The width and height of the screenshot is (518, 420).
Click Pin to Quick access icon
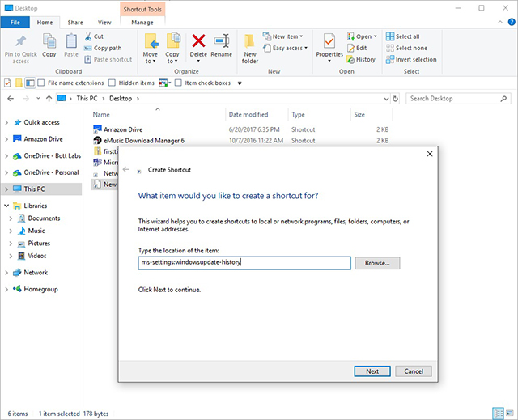[x=20, y=41]
